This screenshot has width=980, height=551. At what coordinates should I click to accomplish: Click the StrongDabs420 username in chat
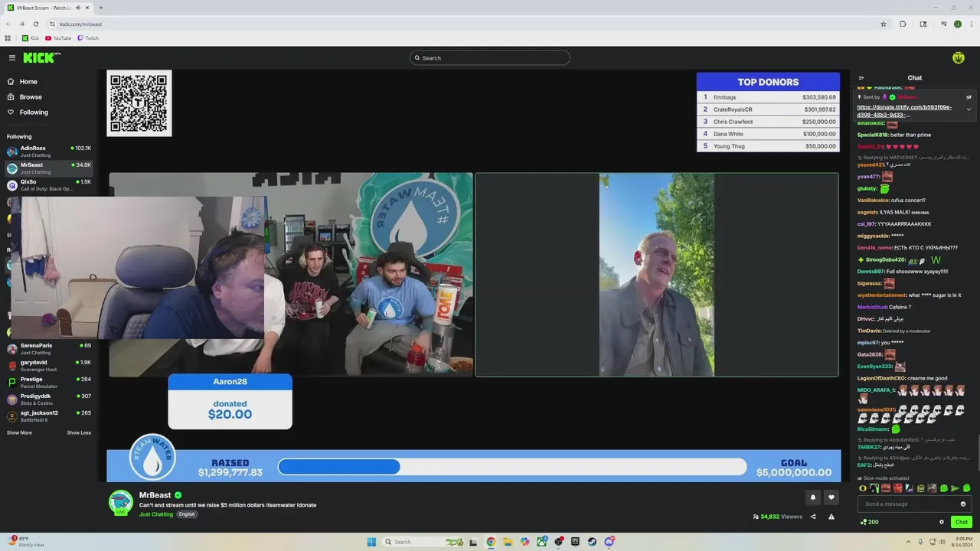point(886,260)
